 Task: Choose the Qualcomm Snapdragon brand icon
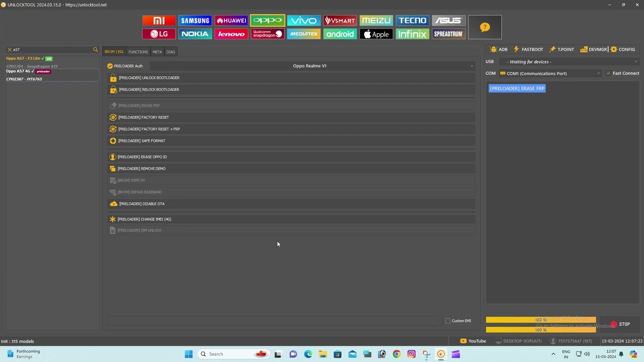click(x=268, y=34)
